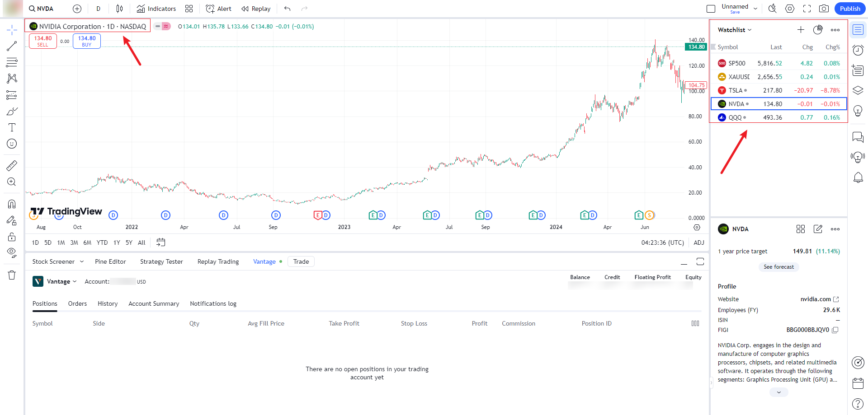Expand the Watchlist dropdown
This screenshot has height=415, width=868.
pos(735,30)
